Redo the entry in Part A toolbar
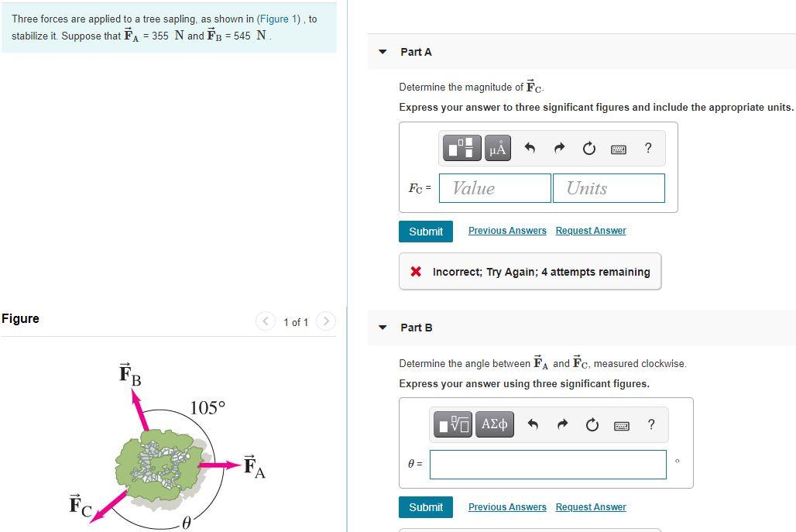This screenshot has width=796, height=532. (x=559, y=147)
